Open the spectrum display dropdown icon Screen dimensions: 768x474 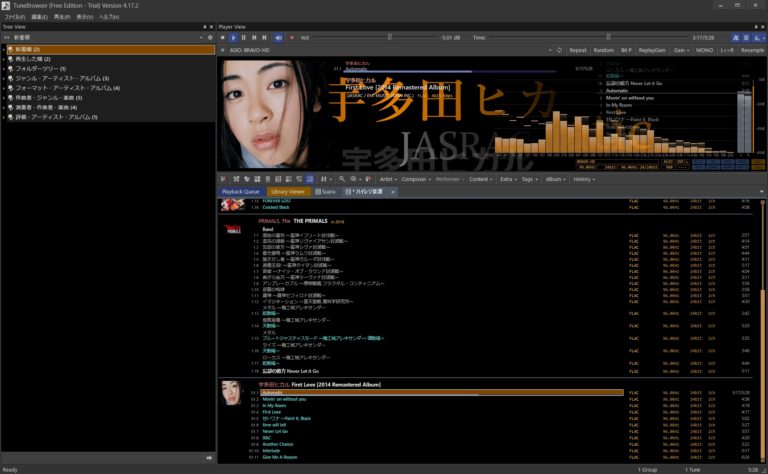759,37
